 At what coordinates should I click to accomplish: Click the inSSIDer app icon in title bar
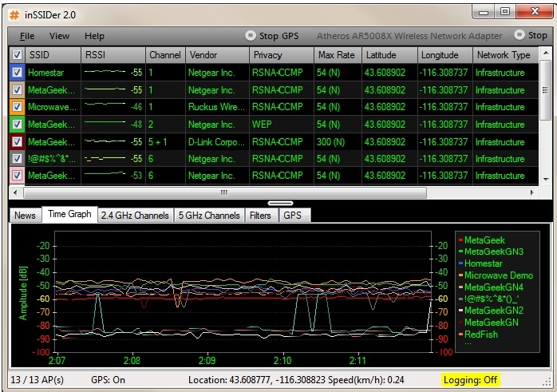(x=14, y=14)
